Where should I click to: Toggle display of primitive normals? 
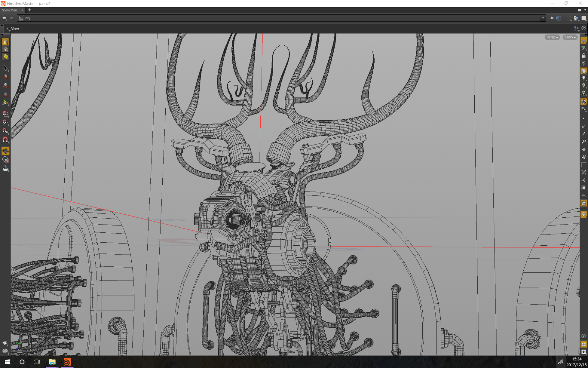[x=584, y=149]
